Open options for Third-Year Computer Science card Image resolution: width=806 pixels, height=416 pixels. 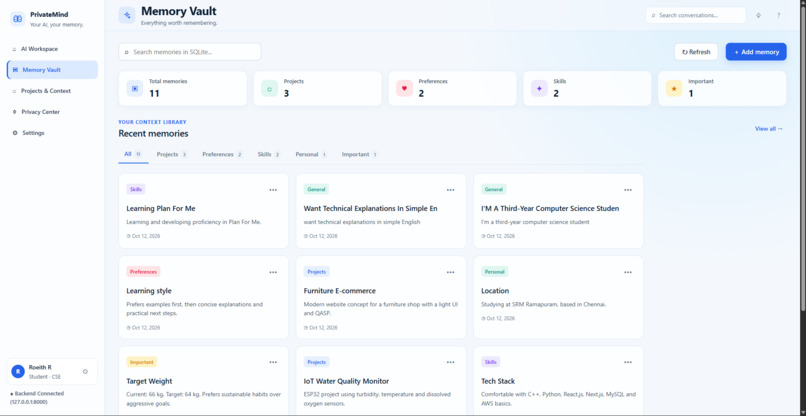pos(628,190)
